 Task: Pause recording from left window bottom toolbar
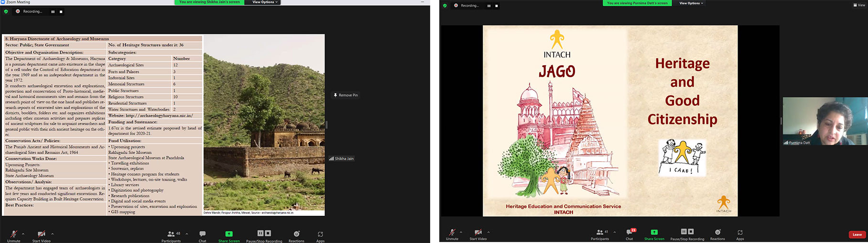260,233
